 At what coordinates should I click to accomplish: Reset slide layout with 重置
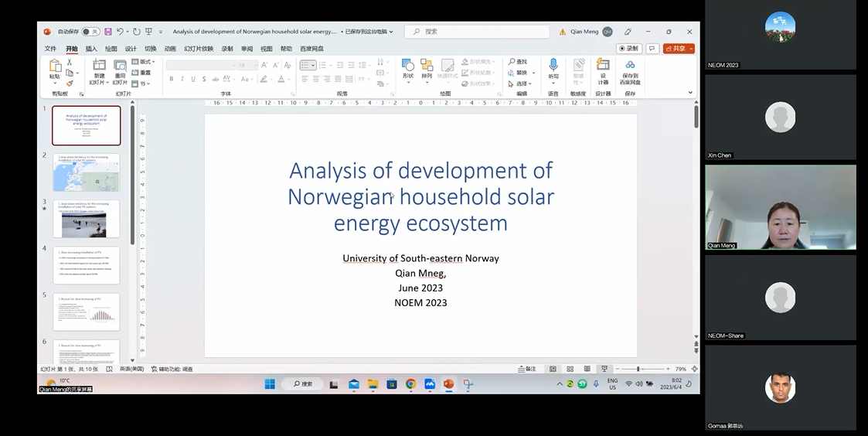click(141, 73)
